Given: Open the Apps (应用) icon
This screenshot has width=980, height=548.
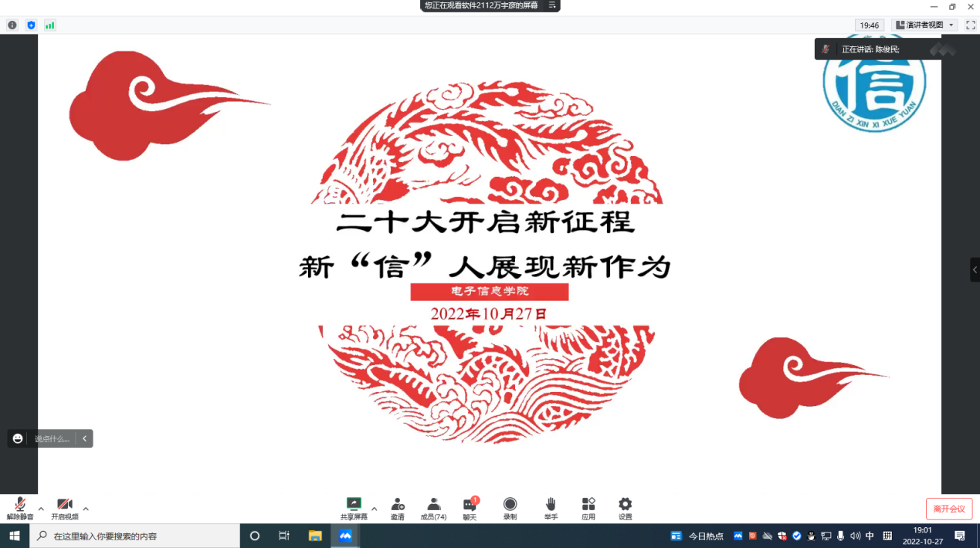Looking at the screenshot, I should pyautogui.click(x=588, y=504).
